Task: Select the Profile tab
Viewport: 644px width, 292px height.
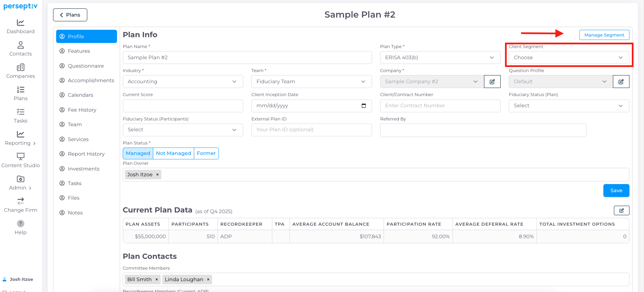Action: click(x=87, y=37)
